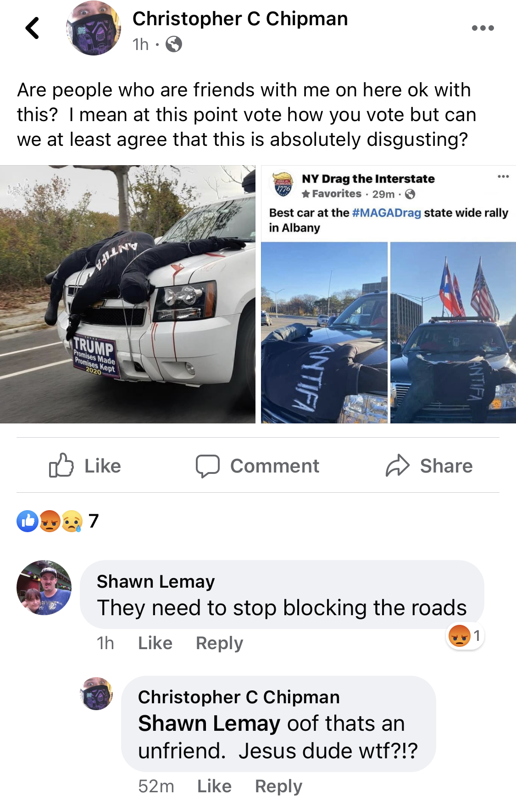Tap the Shawn Lemay commenter name
Image resolution: width=516 pixels, height=812 pixels.
point(155,581)
